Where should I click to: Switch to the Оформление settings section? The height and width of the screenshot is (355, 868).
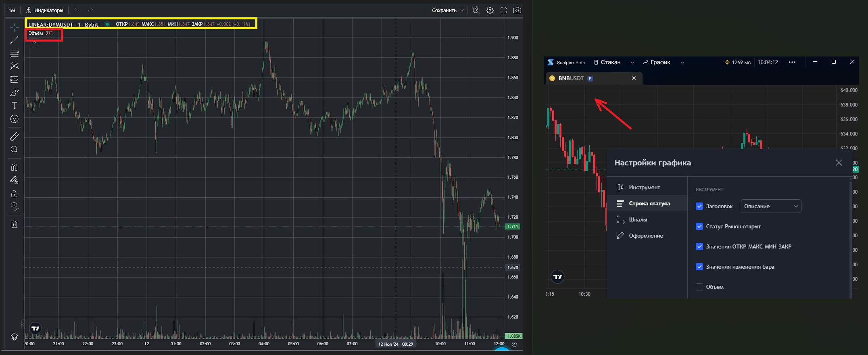645,236
